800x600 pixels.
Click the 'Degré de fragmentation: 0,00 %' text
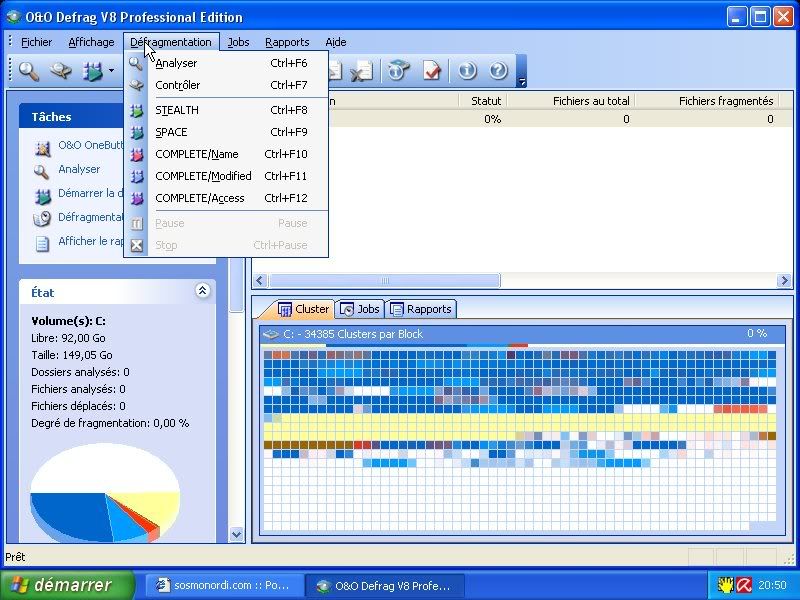[110, 423]
